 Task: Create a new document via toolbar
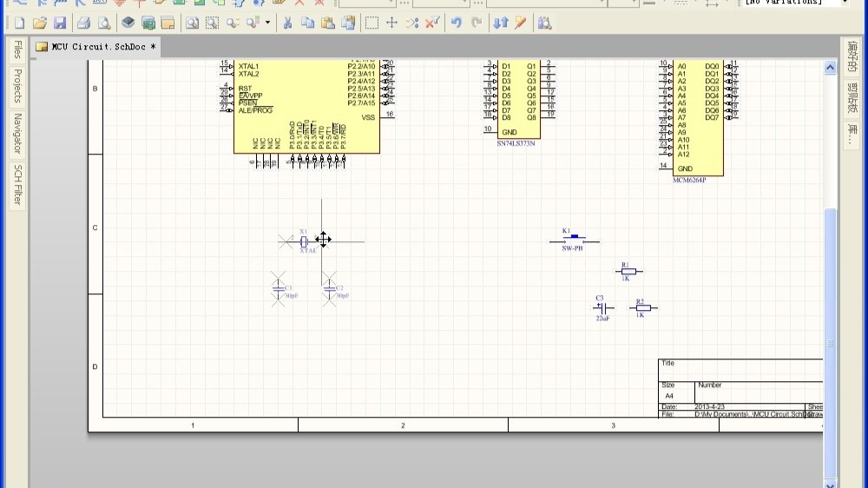coord(19,23)
